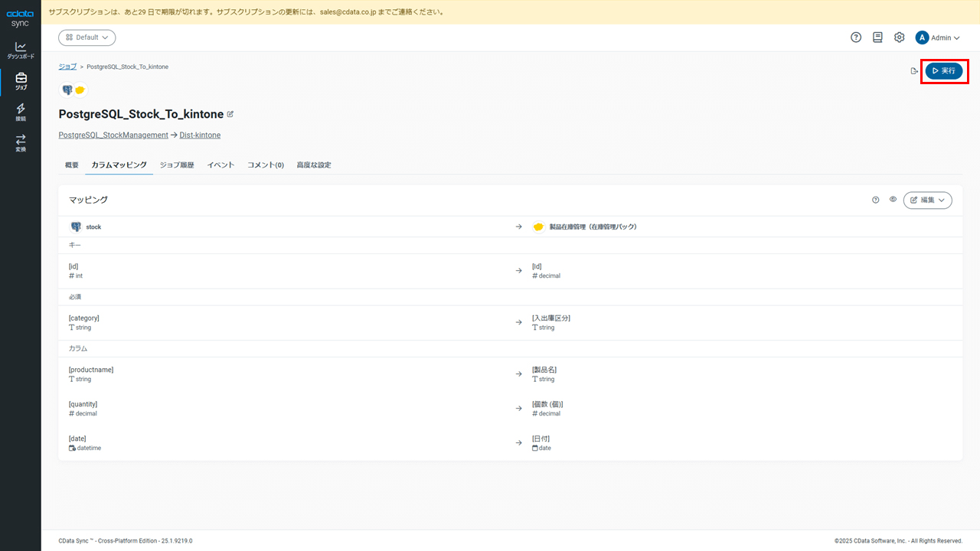Open the 編集 dropdown in mapping panel
The image size is (980, 551).
pos(928,200)
